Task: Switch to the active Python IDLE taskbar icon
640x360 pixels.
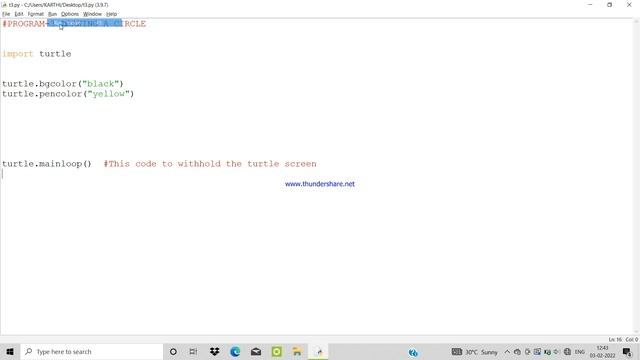Action: pos(318,351)
